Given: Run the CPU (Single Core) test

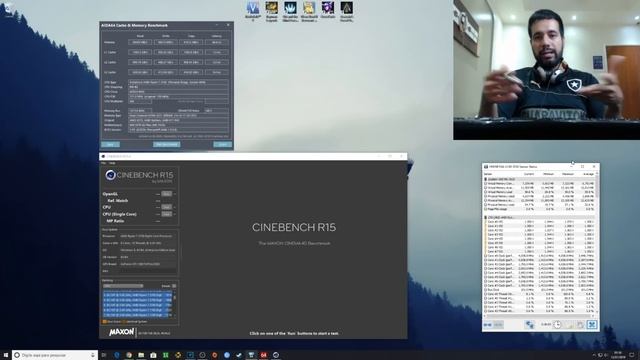Looking at the screenshot, I should (167, 214).
